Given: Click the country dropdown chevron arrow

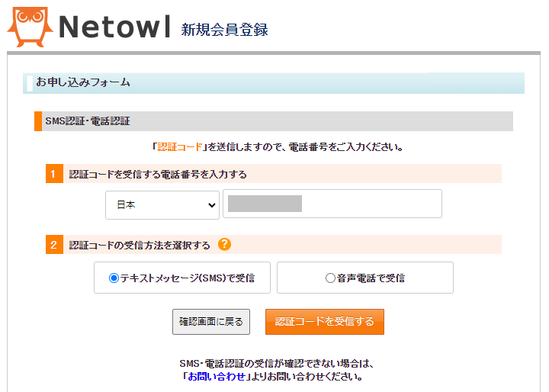Looking at the screenshot, I should click(x=211, y=205).
